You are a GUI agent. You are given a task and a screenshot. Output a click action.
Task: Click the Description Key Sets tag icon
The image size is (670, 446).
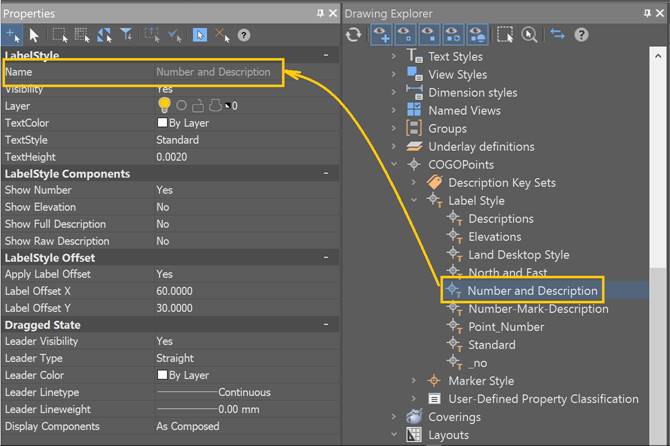pos(434,183)
